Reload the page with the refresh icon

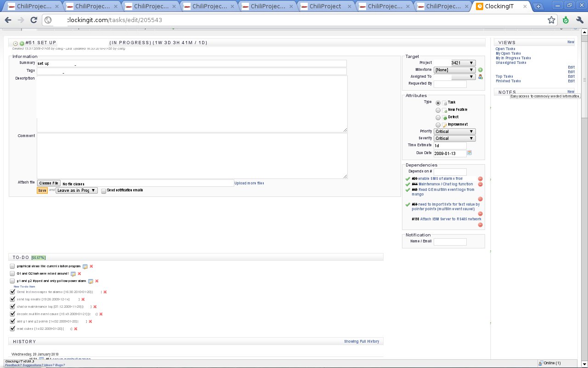[x=34, y=20]
